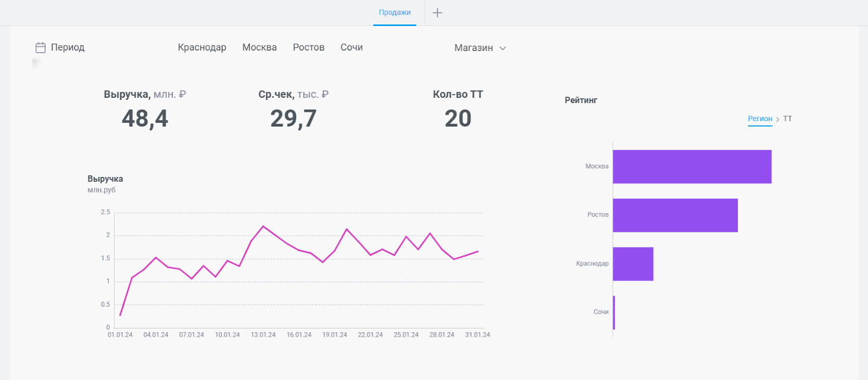Select the Регион rating level
The width and height of the screenshot is (868, 380).
(x=759, y=118)
